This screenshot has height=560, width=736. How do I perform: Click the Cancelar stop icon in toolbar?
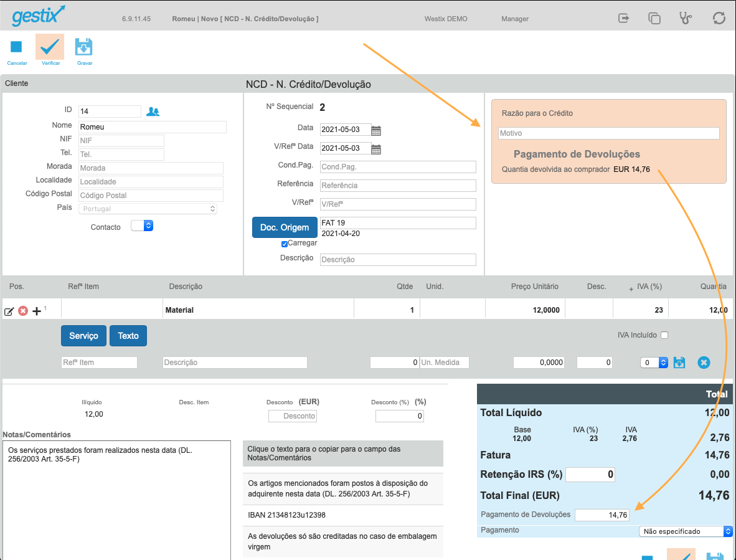coord(16,47)
